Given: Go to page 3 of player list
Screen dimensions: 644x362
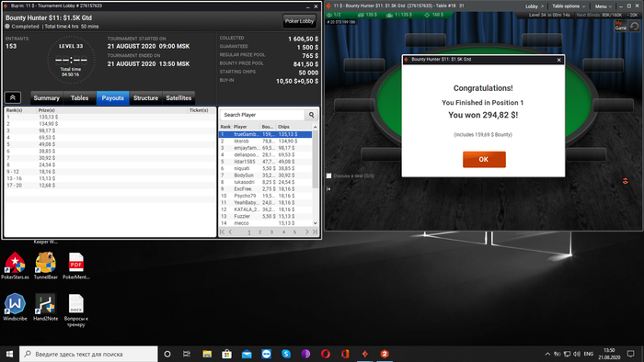Looking at the screenshot, I should (271, 232).
